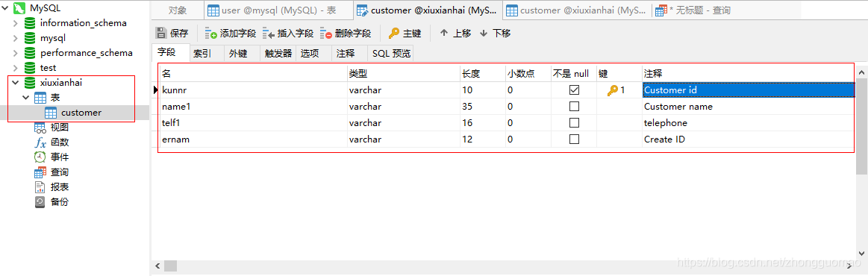
Task: Expand the test database
Action: tap(16, 68)
